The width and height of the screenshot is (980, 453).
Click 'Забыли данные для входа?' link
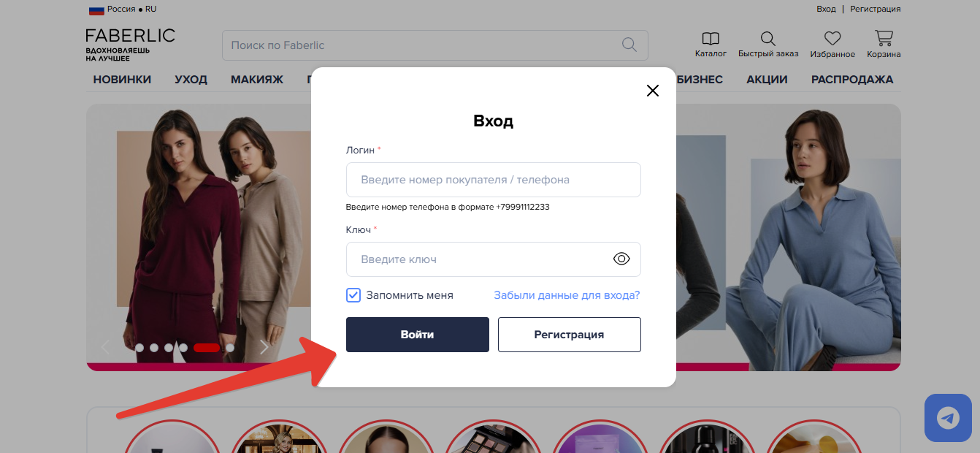[567, 295]
